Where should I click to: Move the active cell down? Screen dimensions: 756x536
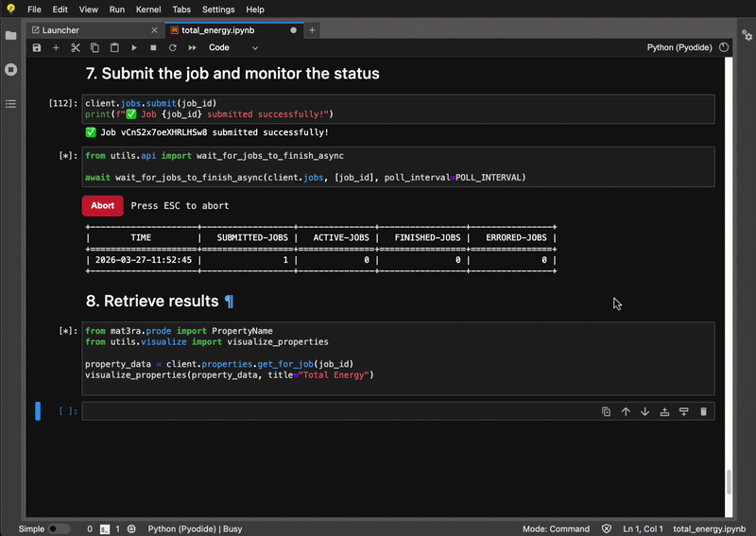(644, 411)
